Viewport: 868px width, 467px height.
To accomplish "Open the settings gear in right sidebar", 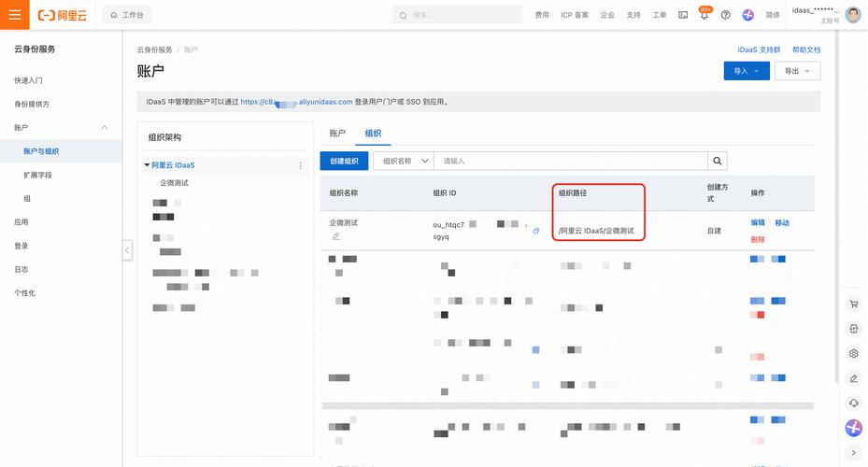I will pos(853,354).
